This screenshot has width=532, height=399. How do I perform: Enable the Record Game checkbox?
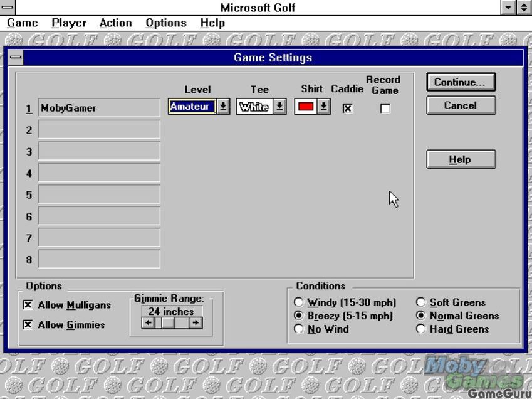coord(385,109)
